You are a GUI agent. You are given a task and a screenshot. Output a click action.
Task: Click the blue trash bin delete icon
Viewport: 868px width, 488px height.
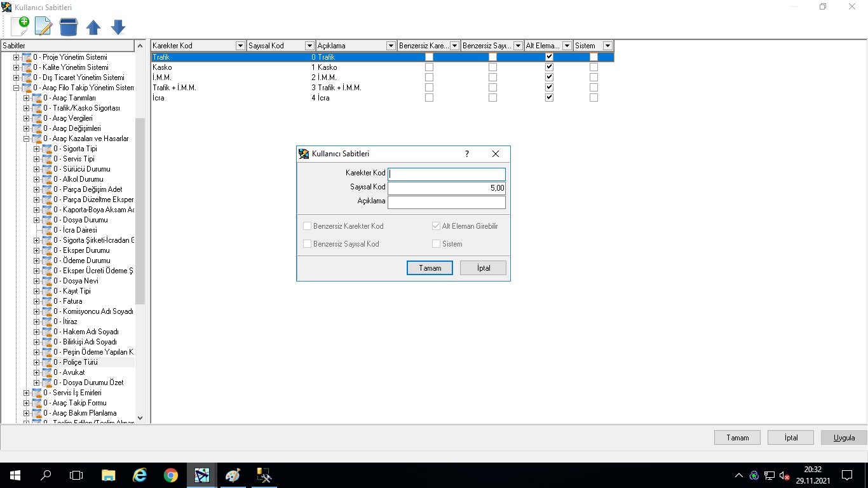tap(68, 27)
